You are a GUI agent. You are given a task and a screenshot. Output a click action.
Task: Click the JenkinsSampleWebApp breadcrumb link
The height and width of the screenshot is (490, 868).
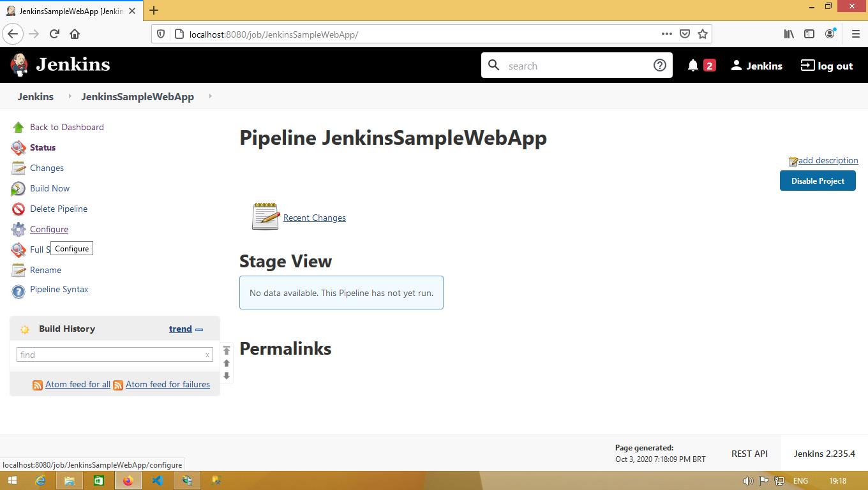137,97
